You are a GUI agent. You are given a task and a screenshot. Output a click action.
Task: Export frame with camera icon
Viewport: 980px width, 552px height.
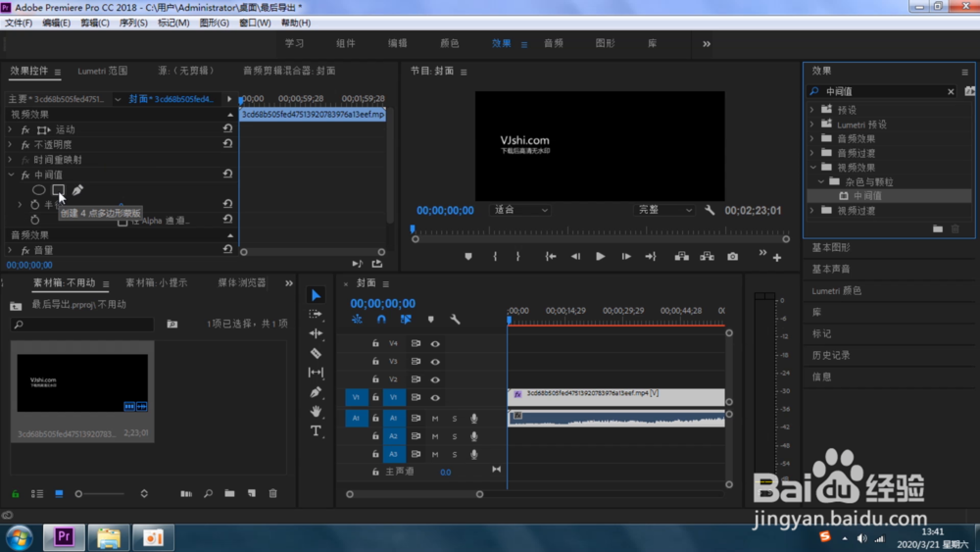(x=732, y=256)
